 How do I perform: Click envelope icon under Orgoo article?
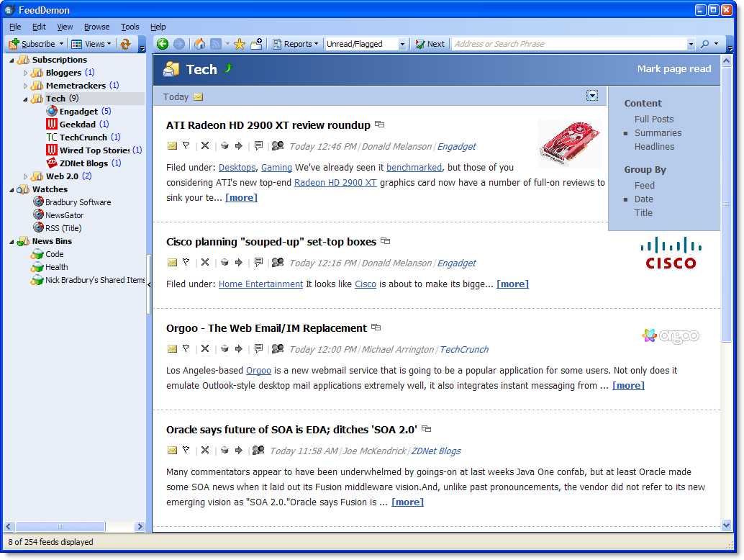[172, 349]
